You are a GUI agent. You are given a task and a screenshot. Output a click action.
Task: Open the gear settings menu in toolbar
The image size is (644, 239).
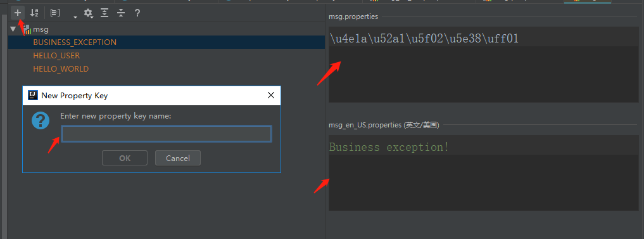(x=88, y=13)
